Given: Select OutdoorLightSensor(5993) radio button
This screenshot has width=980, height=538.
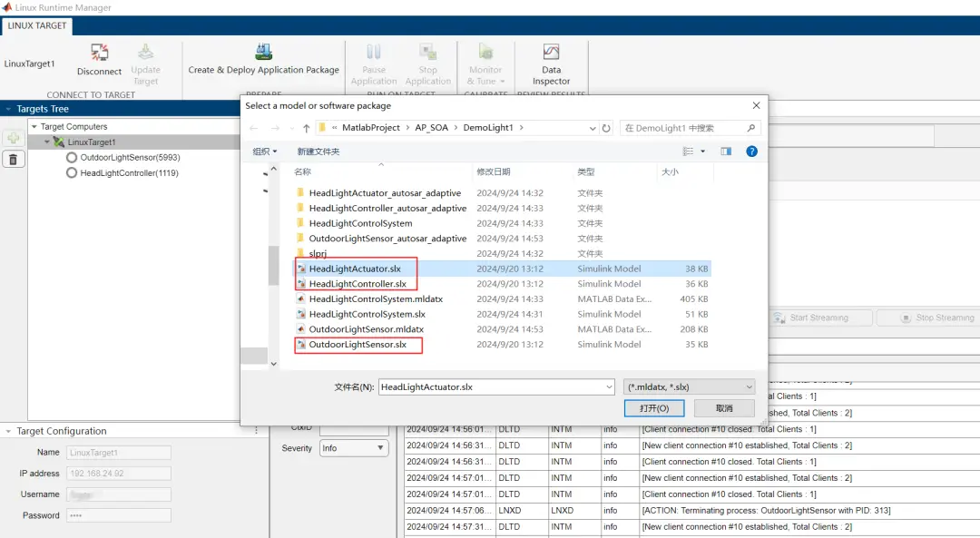Looking at the screenshot, I should coord(72,158).
